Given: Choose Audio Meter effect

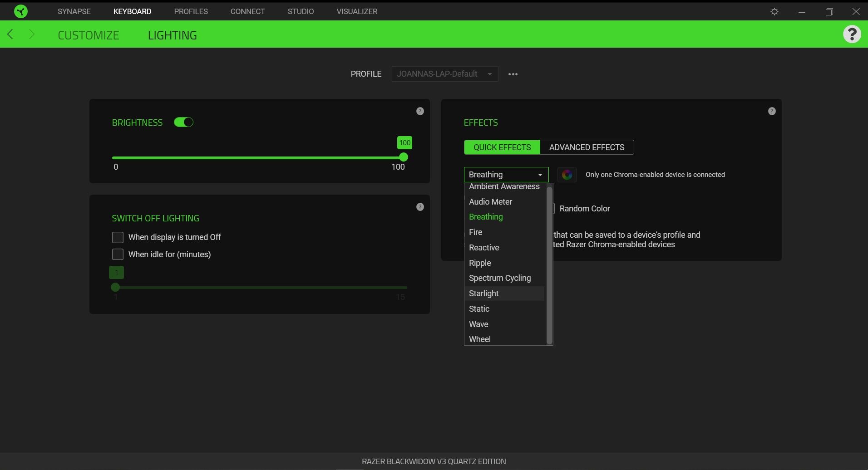Looking at the screenshot, I should coord(504,202).
